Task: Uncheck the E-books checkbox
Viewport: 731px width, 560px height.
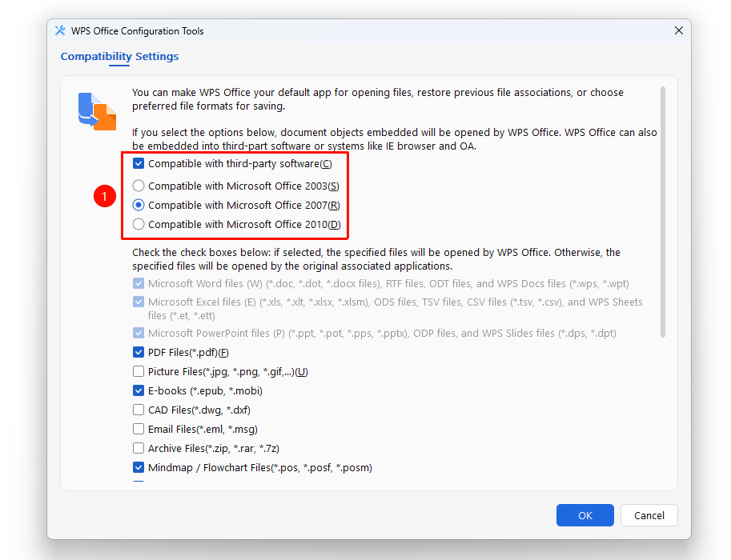Action: pos(139,390)
